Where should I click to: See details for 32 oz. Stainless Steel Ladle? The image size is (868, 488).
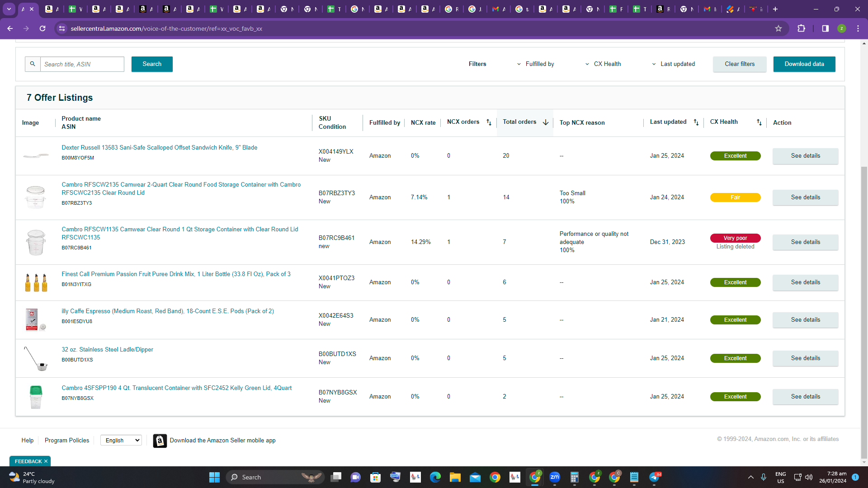(x=806, y=358)
